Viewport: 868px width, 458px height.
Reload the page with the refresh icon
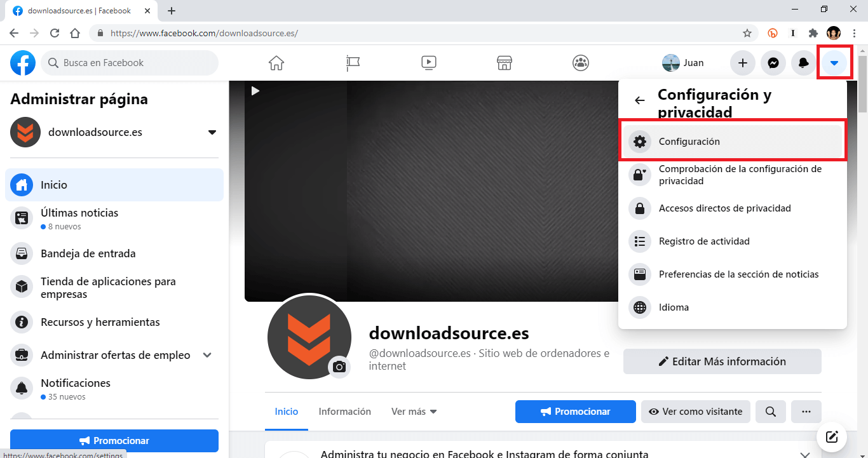(55, 33)
